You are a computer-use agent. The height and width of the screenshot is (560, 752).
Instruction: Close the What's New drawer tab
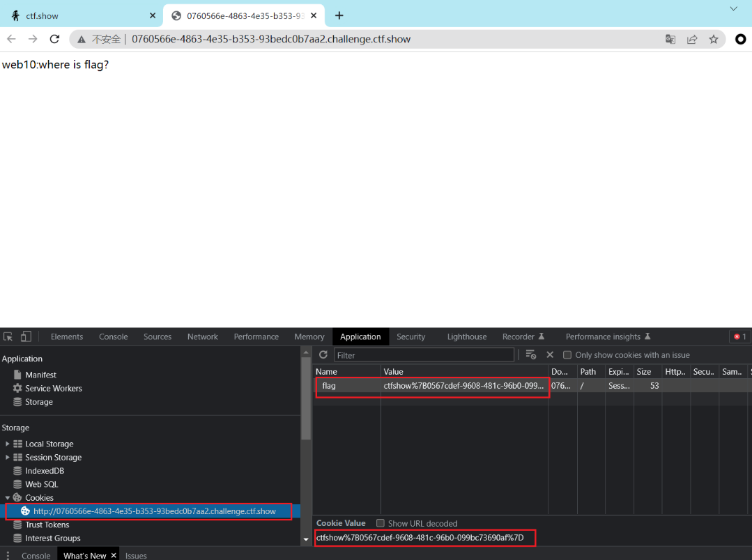[114, 555]
